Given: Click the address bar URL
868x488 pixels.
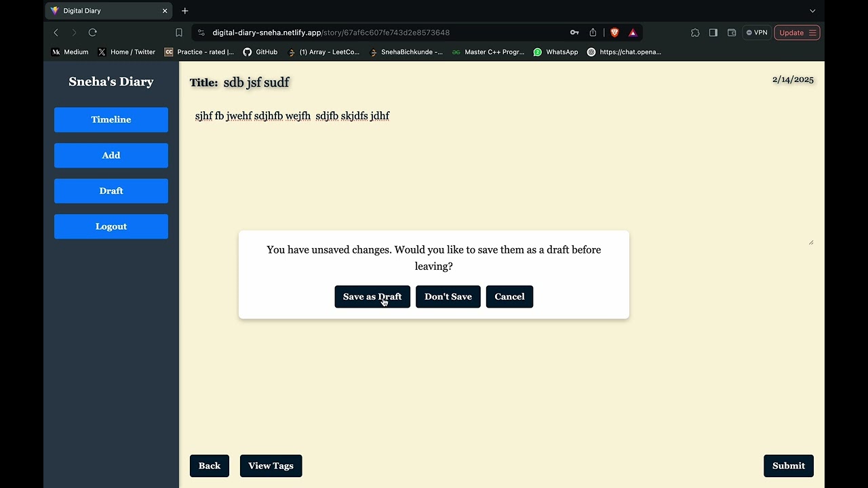Looking at the screenshot, I should 331,33.
